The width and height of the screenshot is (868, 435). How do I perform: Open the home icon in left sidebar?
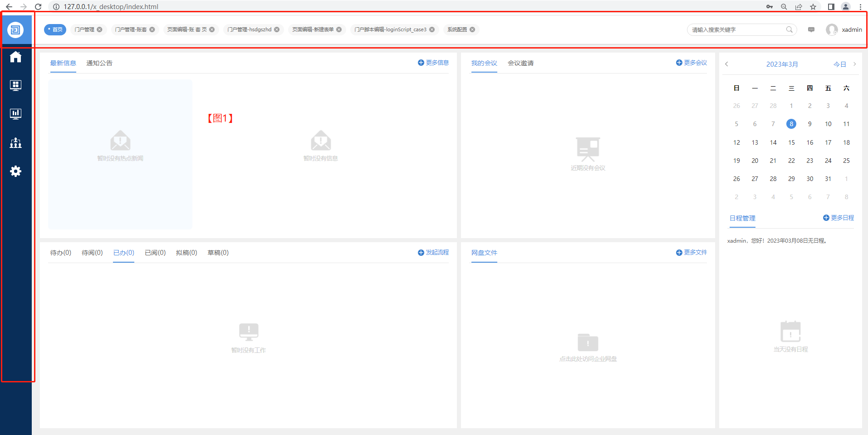pos(16,57)
